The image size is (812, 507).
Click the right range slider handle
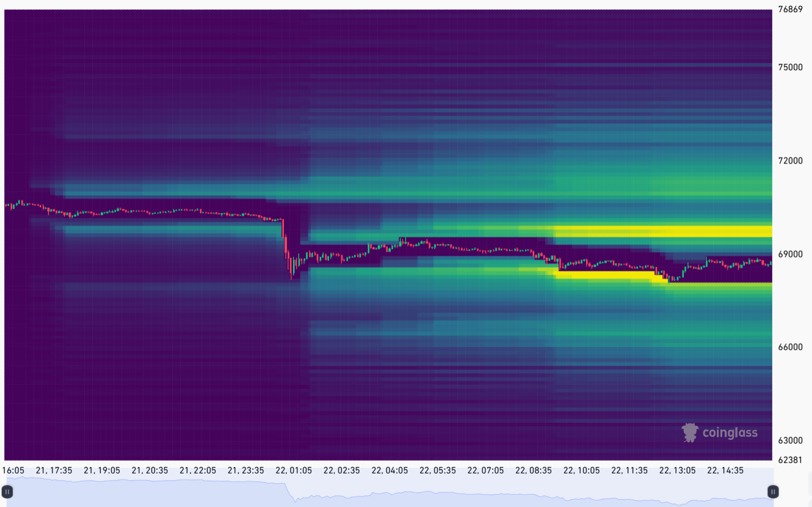pyautogui.click(x=773, y=492)
